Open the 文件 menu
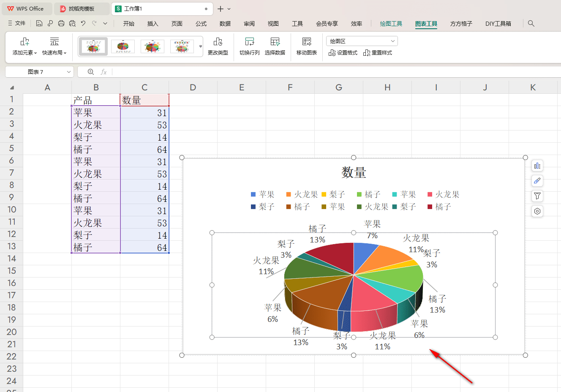The width and height of the screenshot is (561, 392). (x=19, y=24)
